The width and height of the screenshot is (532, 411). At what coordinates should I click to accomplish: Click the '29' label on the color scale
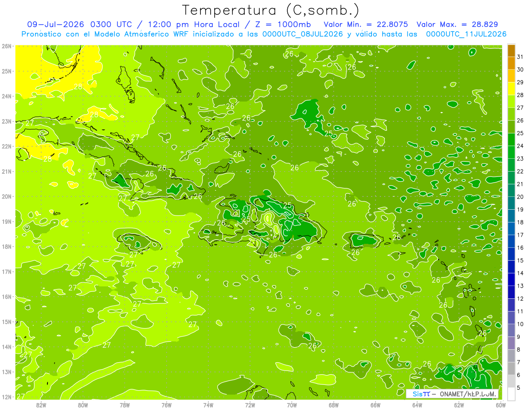(520, 82)
